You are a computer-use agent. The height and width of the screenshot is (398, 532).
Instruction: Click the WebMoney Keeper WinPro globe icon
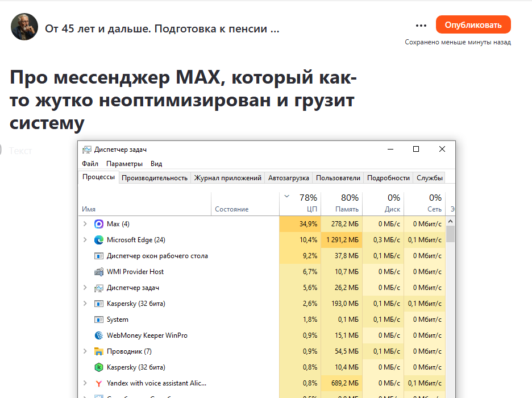[99, 335]
